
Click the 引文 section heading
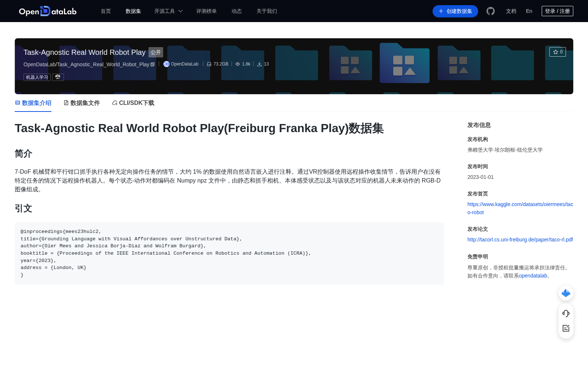pyautogui.click(x=24, y=208)
